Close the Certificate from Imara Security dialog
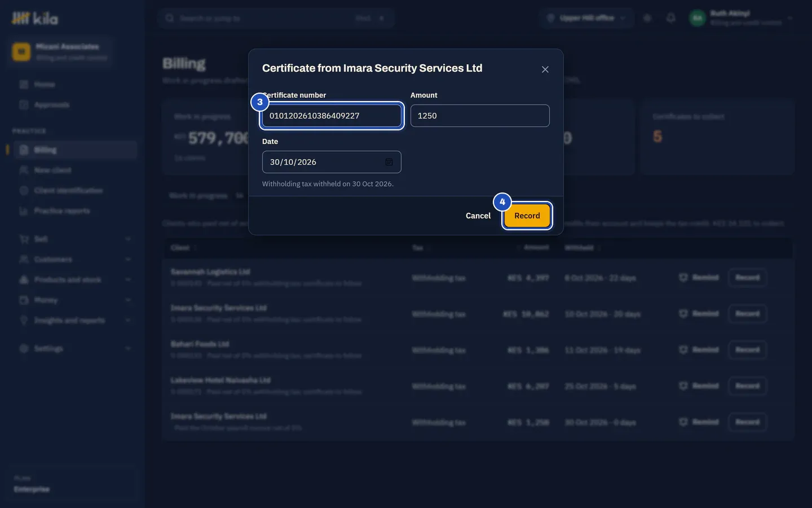This screenshot has width=812, height=508. [x=545, y=69]
